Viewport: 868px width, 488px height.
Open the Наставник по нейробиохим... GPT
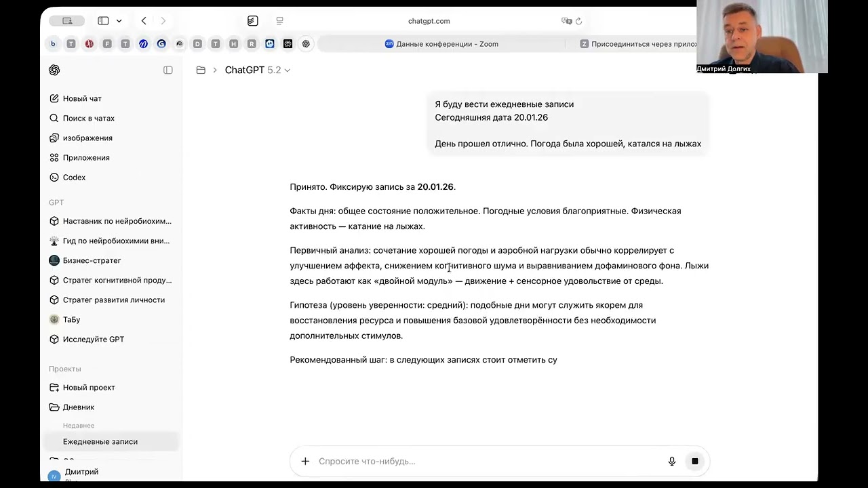point(112,221)
